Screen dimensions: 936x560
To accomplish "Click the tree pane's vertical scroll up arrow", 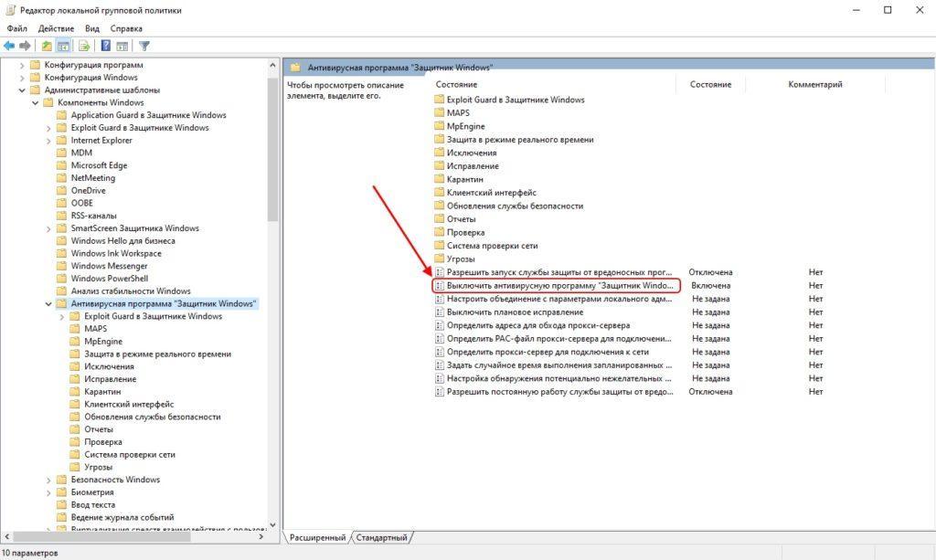I will coord(272,65).
